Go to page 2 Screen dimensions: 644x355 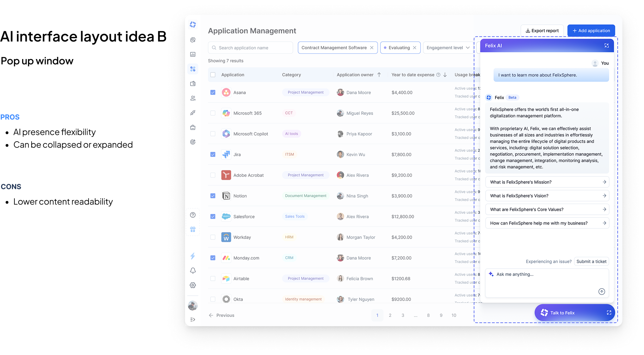pyautogui.click(x=390, y=315)
